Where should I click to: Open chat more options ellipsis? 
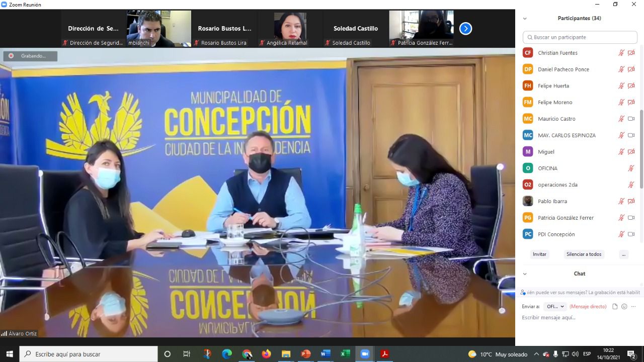pos(633,306)
